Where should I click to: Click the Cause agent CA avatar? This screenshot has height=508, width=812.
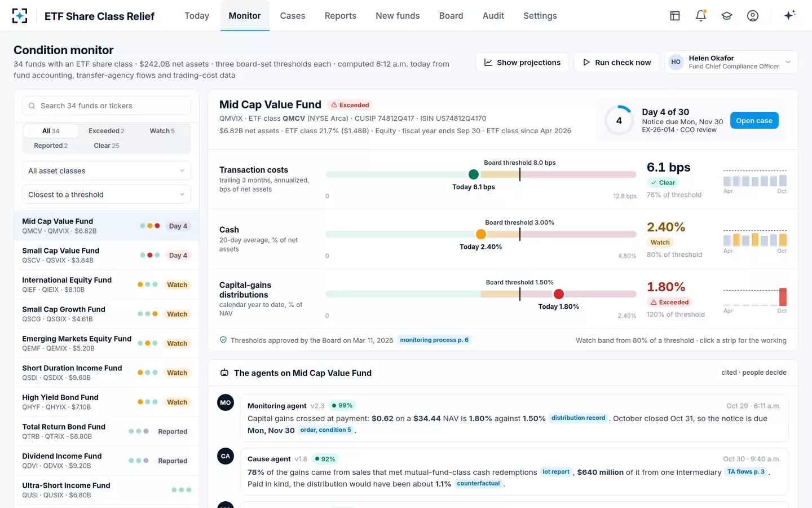tap(226, 456)
